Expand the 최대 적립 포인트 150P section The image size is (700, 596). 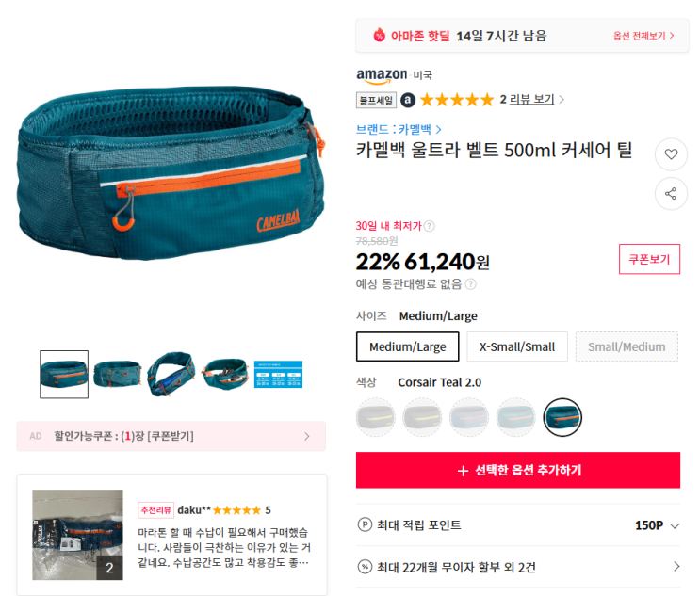[518, 525]
